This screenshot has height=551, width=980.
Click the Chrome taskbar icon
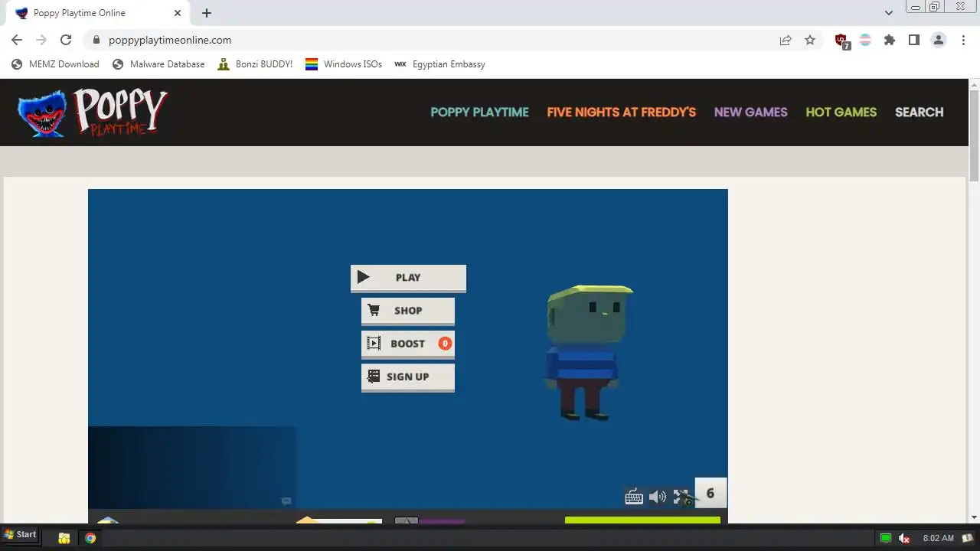[x=90, y=538]
